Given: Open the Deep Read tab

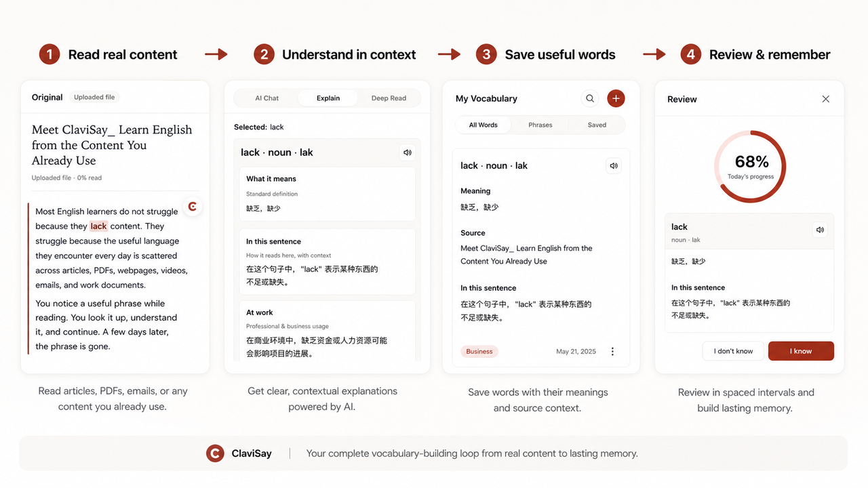Looking at the screenshot, I should pyautogui.click(x=389, y=98).
